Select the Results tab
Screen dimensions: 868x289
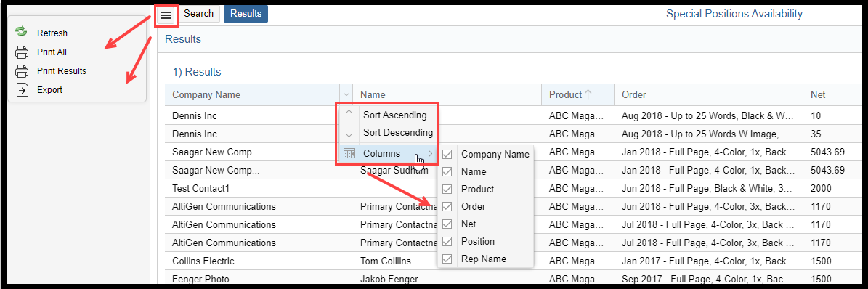[246, 14]
